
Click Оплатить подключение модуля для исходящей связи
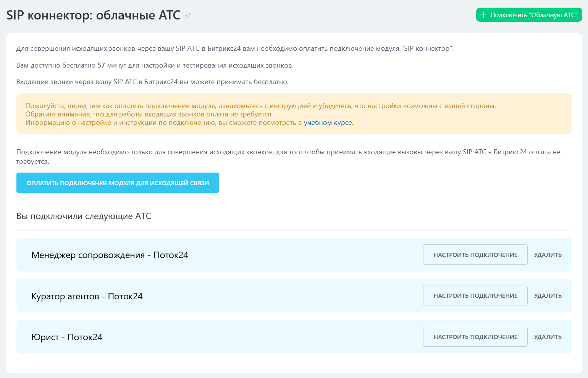coord(118,183)
